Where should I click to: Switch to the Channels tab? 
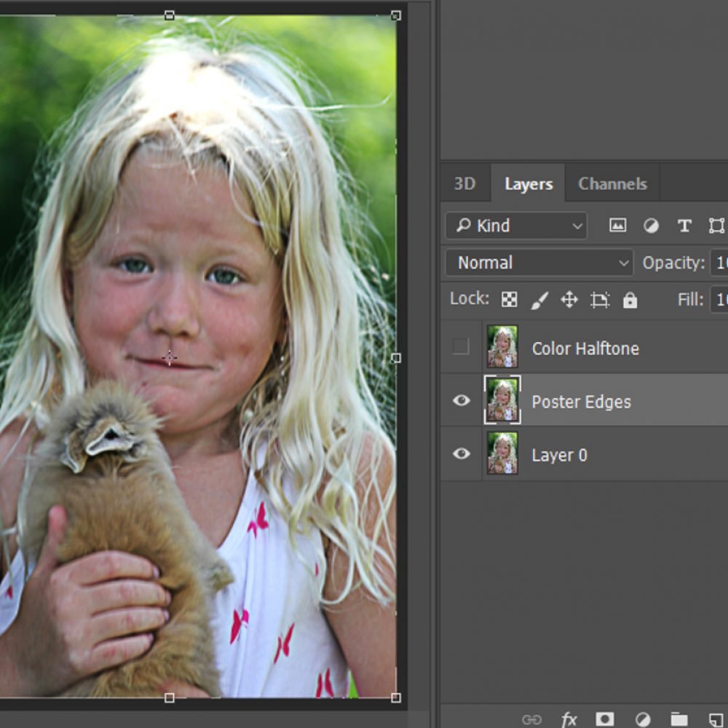tap(612, 183)
